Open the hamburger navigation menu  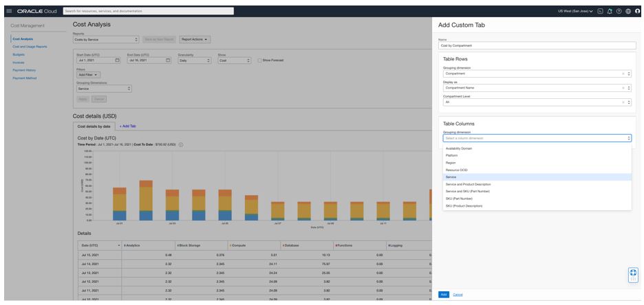point(6,11)
